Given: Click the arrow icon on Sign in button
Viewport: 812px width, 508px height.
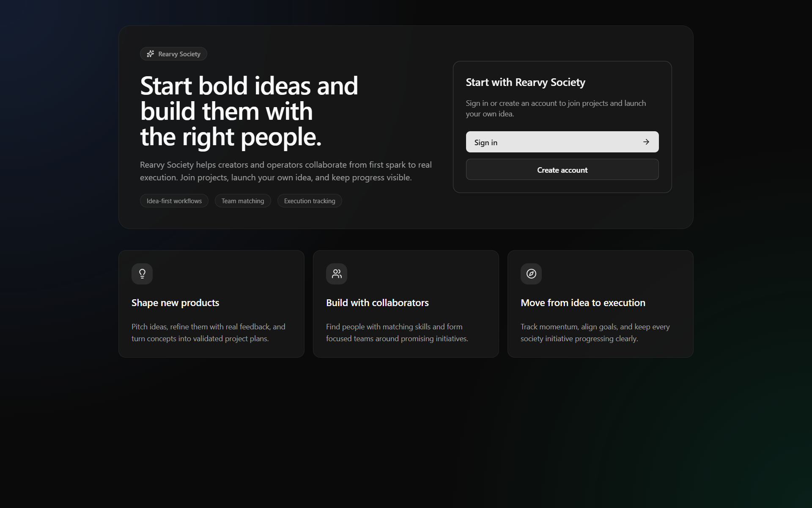Looking at the screenshot, I should (x=646, y=142).
